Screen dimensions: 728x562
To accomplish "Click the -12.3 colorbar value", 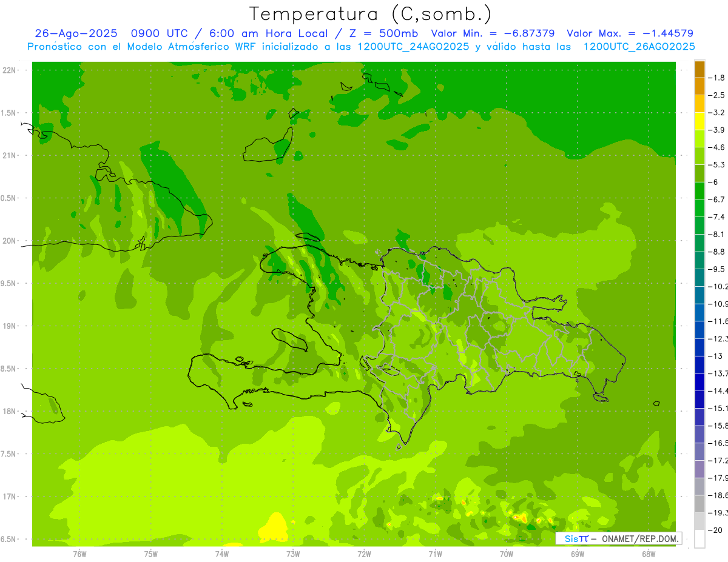I will tap(718, 338).
